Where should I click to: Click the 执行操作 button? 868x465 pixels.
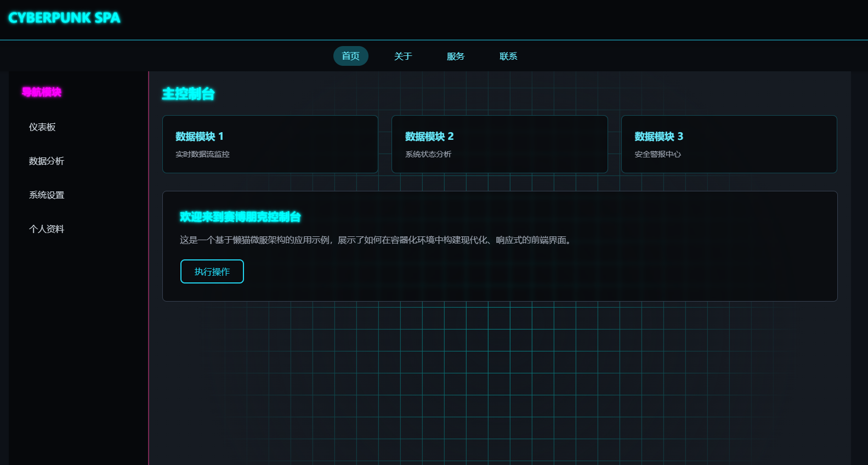[x=212, y=271]
